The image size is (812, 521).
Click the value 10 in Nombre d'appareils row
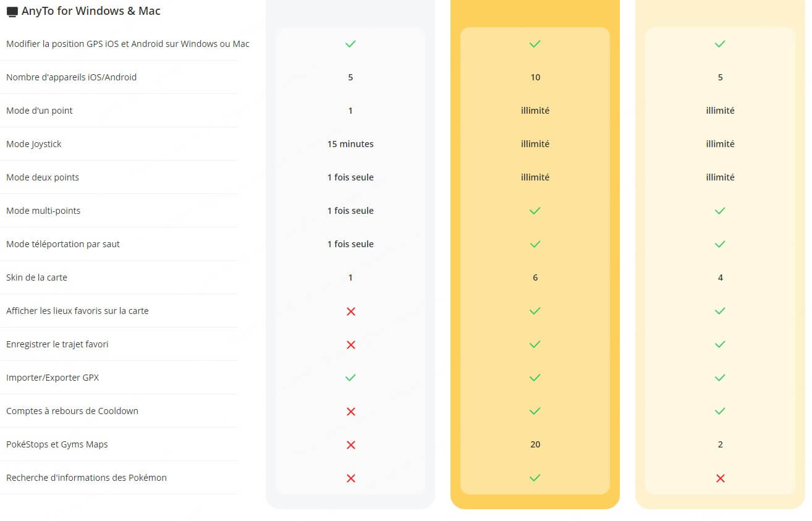[x=535, y=77]
